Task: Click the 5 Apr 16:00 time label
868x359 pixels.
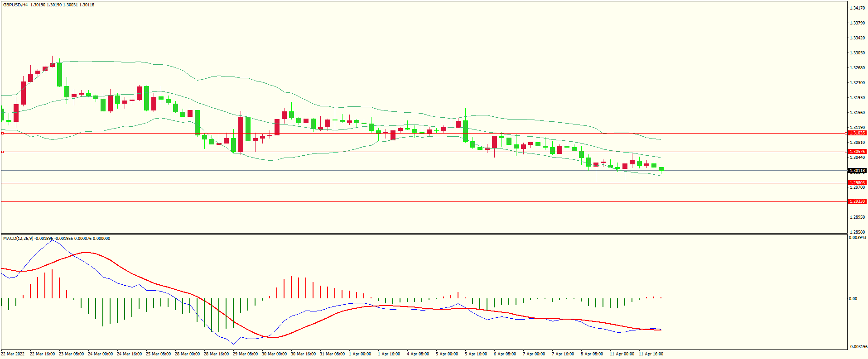Action: pyautogui.click(x=476, y=354)
